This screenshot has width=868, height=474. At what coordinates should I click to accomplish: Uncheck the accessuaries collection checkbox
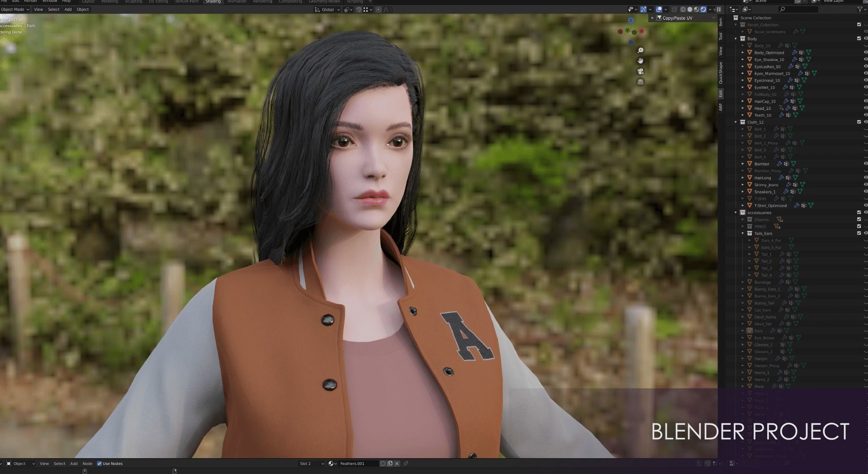pyautogui.click(x=859, y=212)
